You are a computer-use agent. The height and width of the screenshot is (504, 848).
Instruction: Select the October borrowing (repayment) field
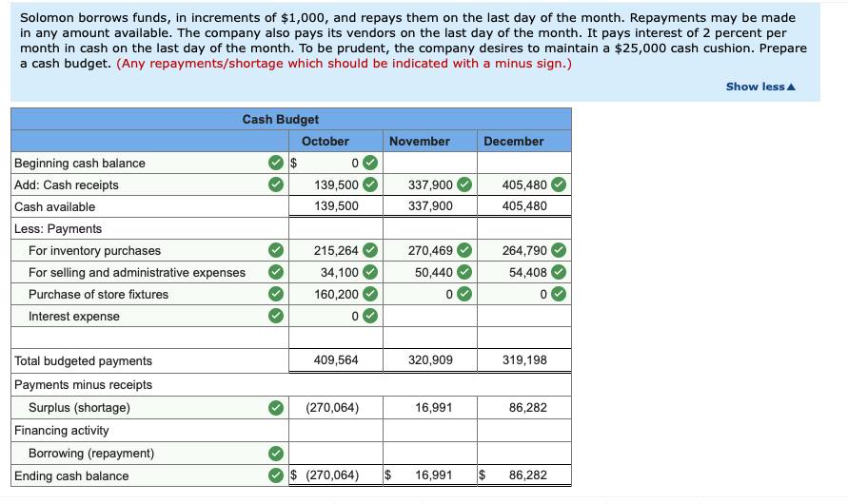tap(336, 454)
